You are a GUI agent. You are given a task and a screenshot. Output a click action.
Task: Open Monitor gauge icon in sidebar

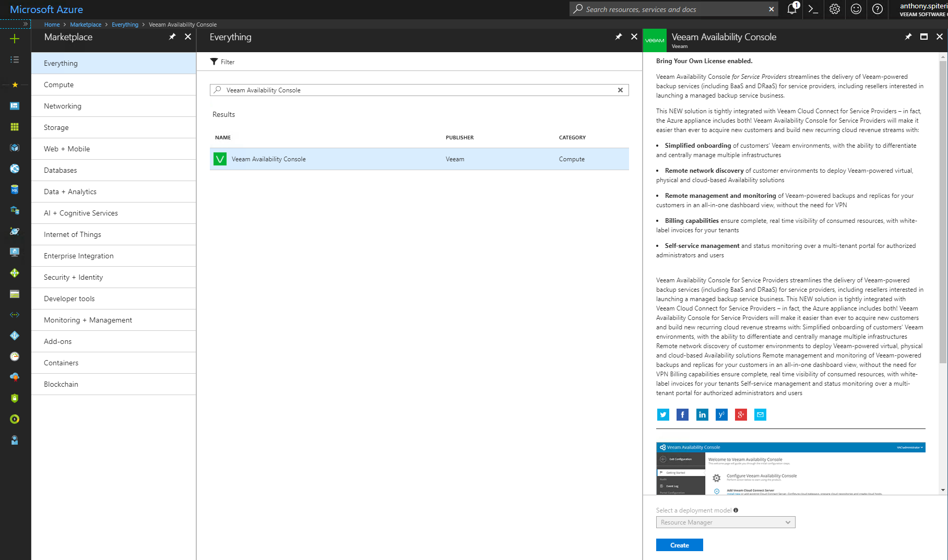15,356
